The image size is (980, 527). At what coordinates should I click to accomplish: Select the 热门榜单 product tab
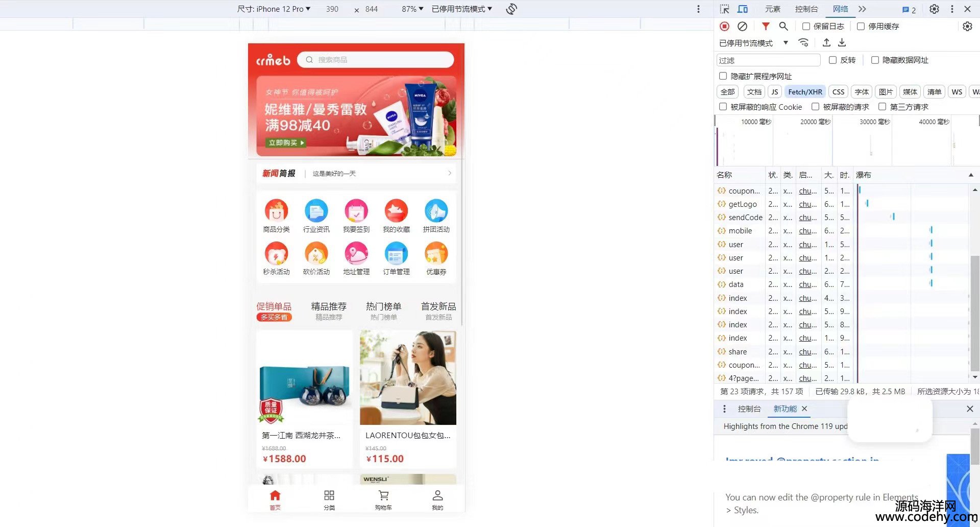(384, 311)
